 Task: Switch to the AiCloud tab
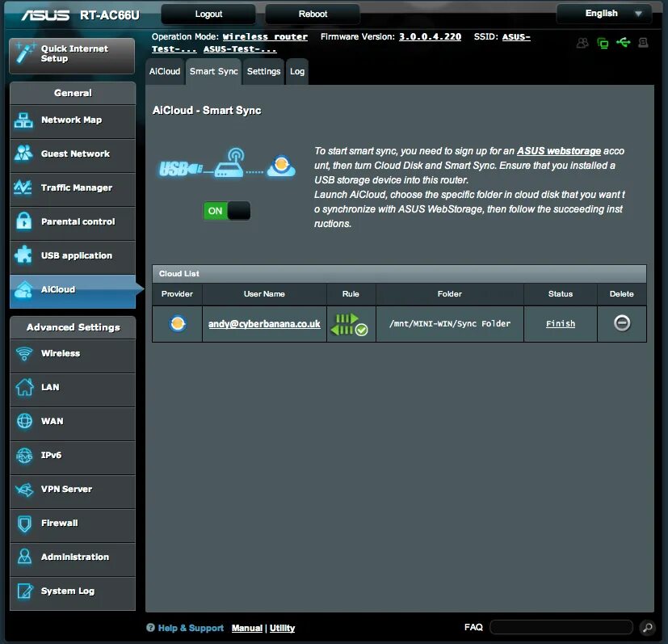click(165, 72)
